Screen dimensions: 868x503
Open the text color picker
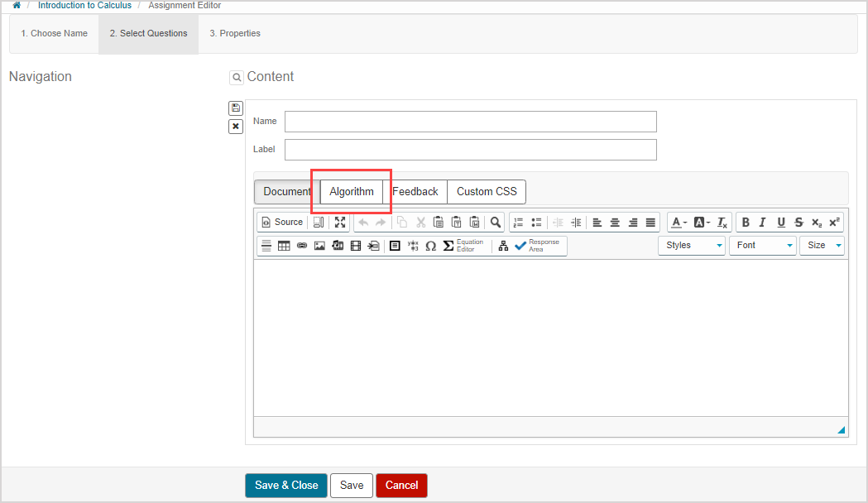[x=679, y=222]
